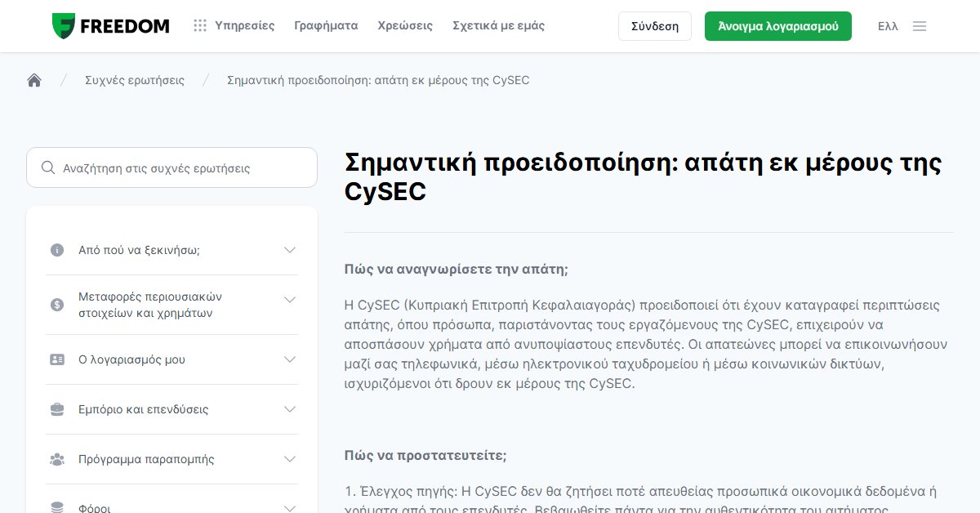The width and height of the screenshot is (980, 513).
Task: Click the Πώς να προστατευτείτε; heading
Action: pos(425,455)
